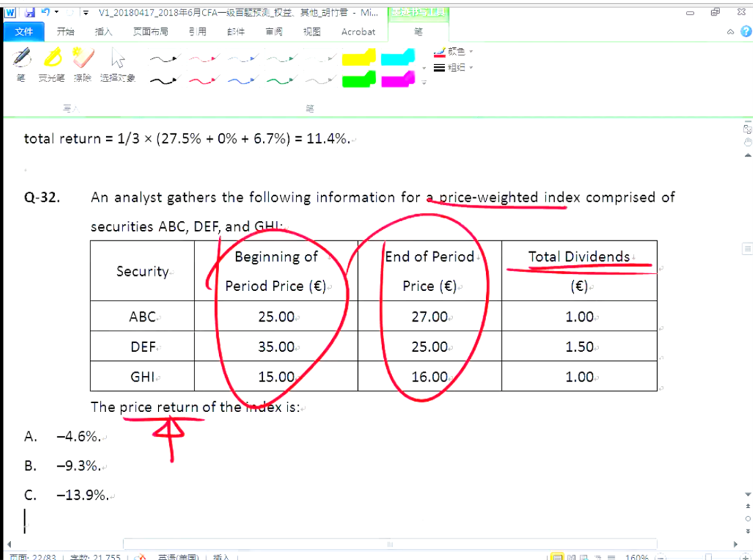Expand the pen styles gallery more arrow
This screenshot has height=560, width=753.
[424, 83]
